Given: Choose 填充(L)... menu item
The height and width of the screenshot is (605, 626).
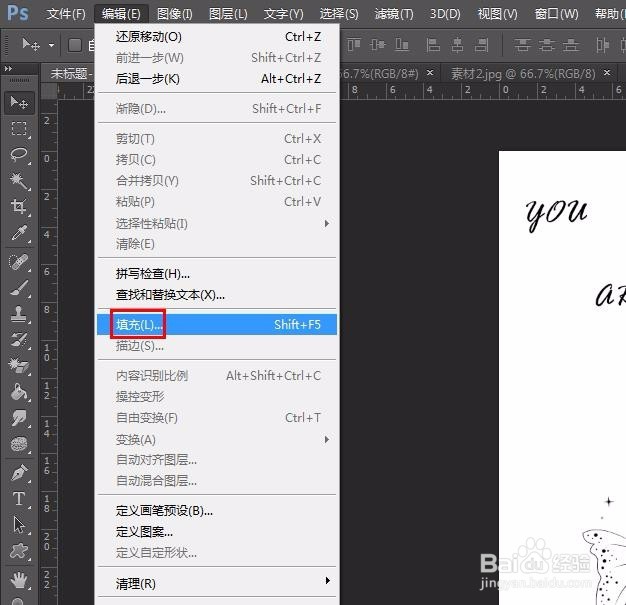Looking at the screenshot, I should pos(217,324).
